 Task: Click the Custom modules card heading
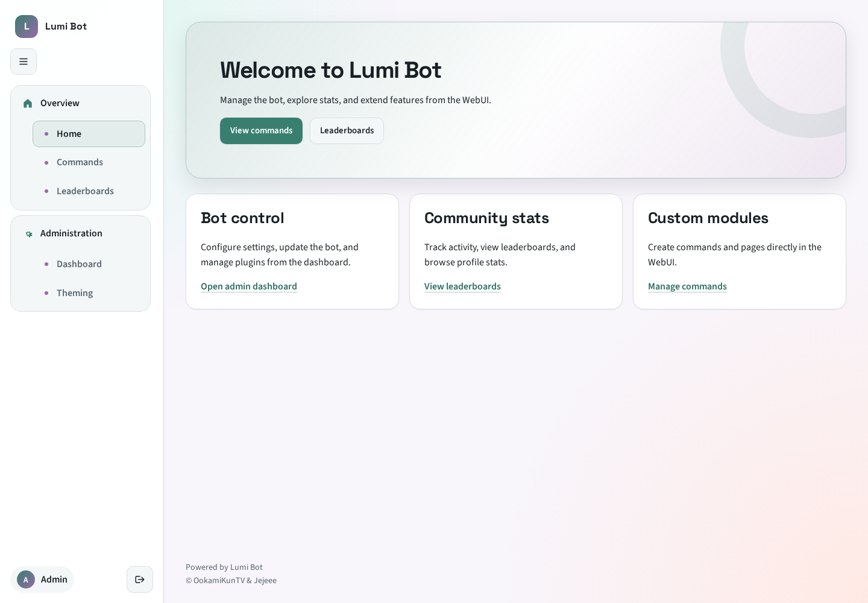point(708,218)
